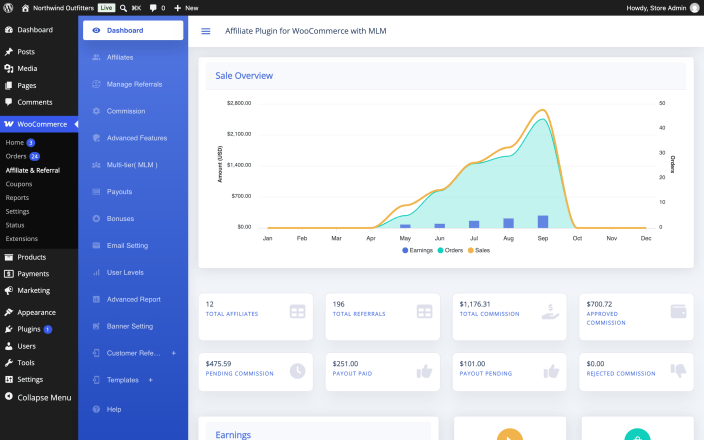The width and height of the screenshot is (704, 440).
Task: Open the Users menu
Action: point(39,346)
